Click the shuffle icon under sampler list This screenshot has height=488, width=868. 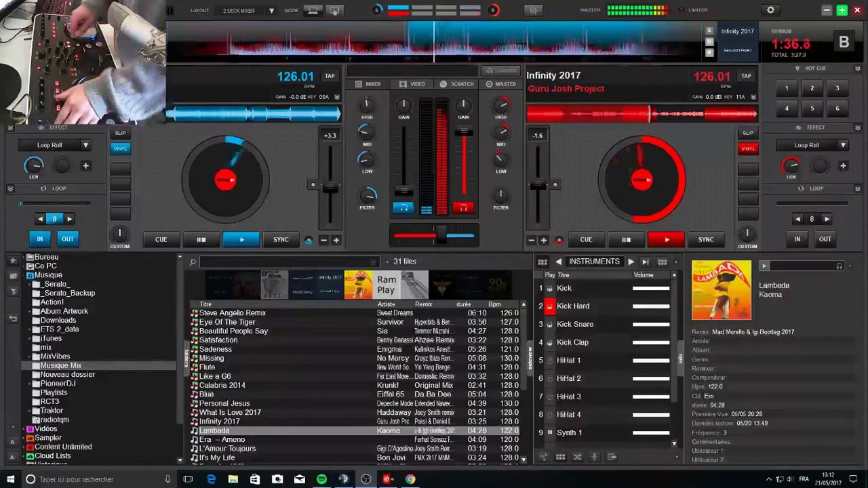(577, 457)
